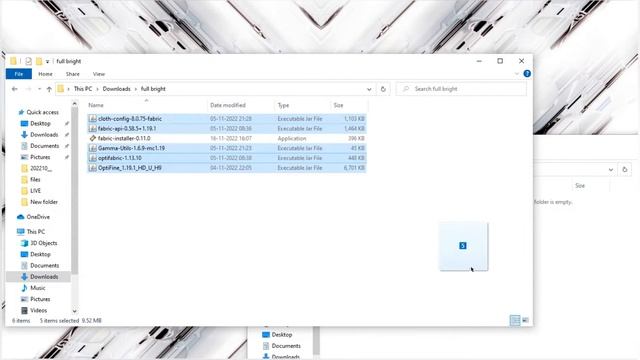Expand the address bar history dropdown
This screenshot has width=640, height=360.
(369, 89)
